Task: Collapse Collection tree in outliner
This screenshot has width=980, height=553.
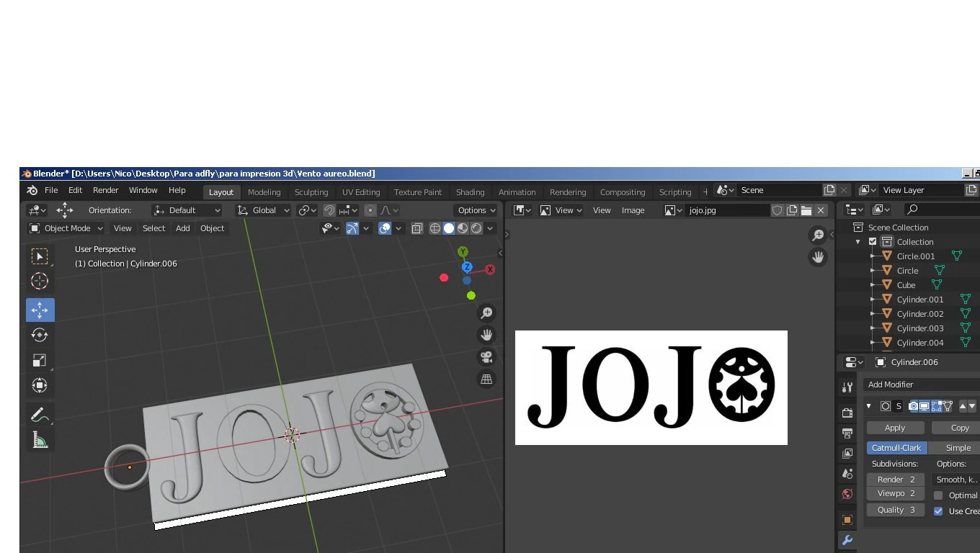Action: (858, 242)
